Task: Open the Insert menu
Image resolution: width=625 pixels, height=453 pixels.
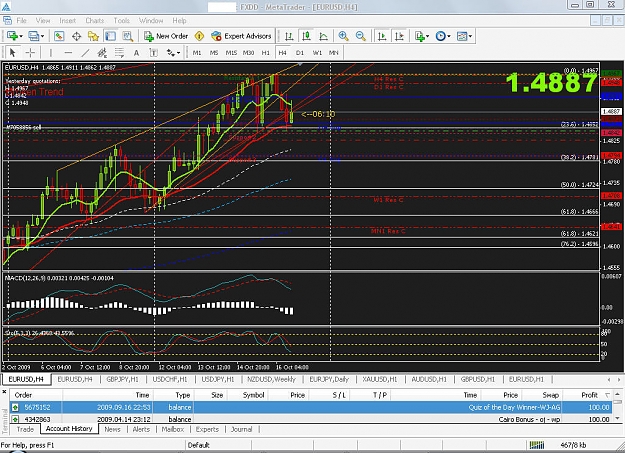Action: click(67, 20)
